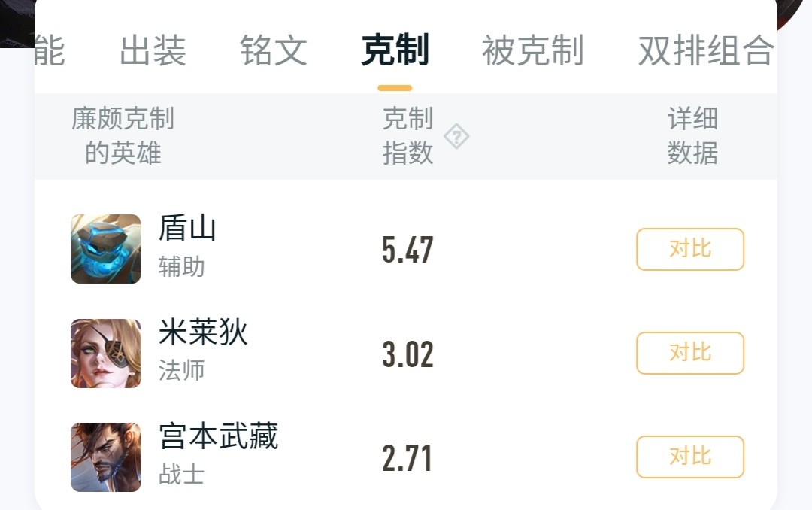Click the 宫本武藏 hero name
This screenshot has height=510, width=812.
(219, 436)
